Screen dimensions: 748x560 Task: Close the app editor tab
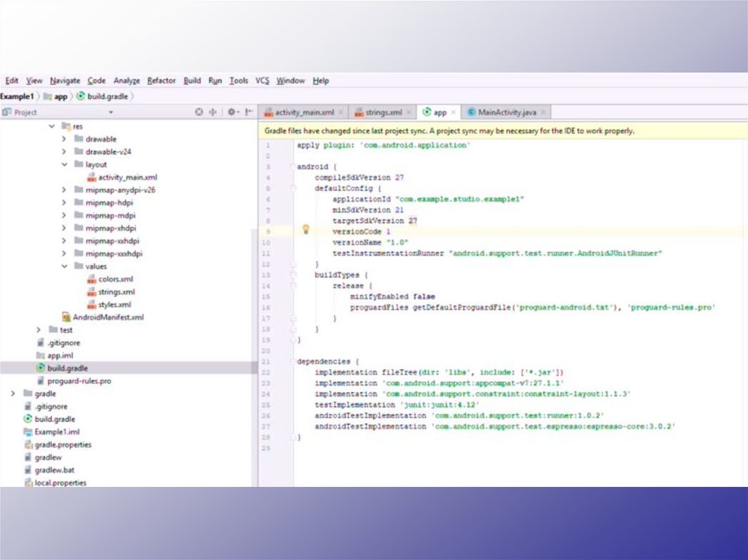coord(454,112)
